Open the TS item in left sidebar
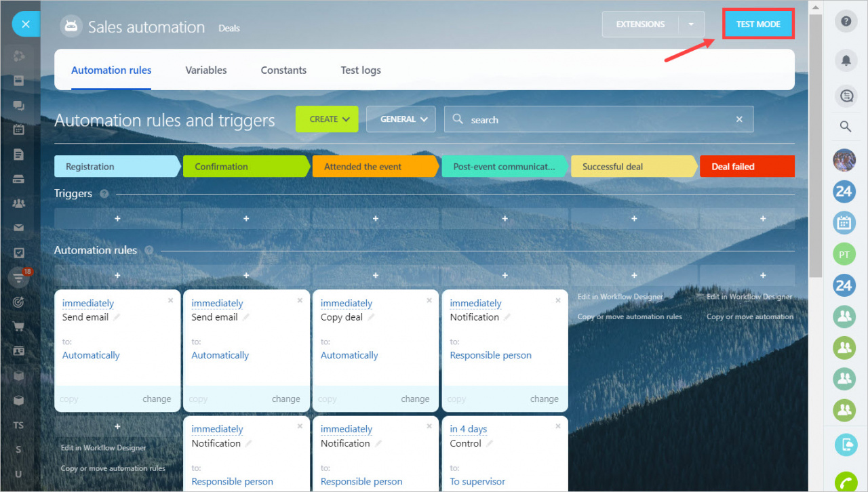Screen dimensions: 868x492 pos(18,425)
